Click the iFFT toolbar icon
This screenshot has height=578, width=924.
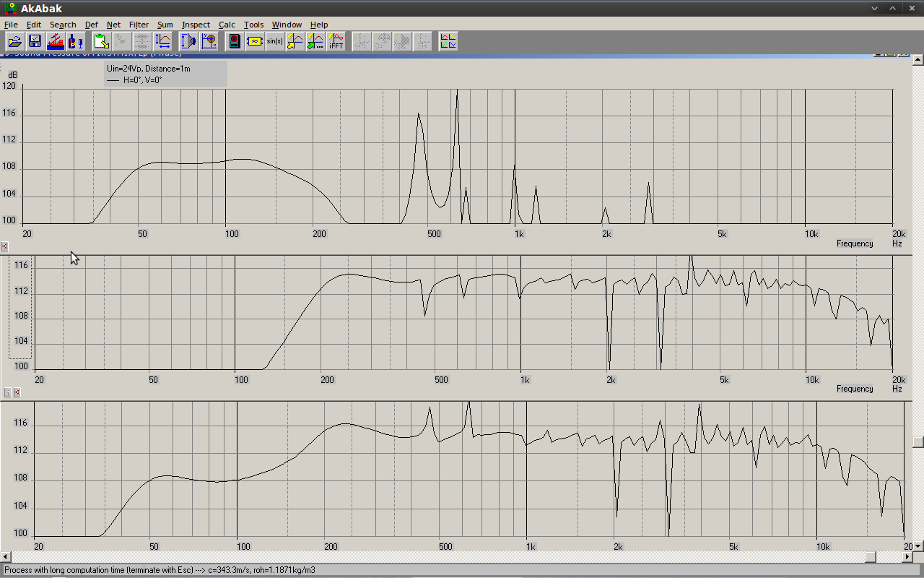(336, 41)
